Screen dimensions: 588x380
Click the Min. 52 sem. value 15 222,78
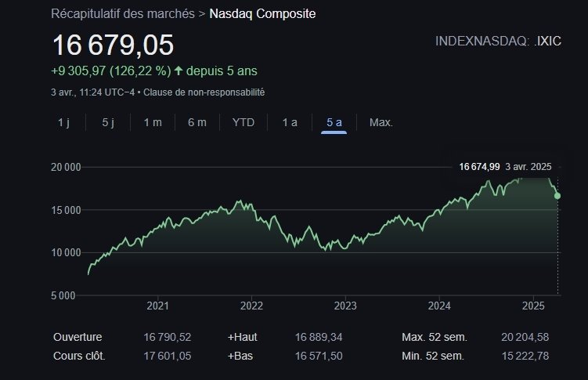coord(525,356)
